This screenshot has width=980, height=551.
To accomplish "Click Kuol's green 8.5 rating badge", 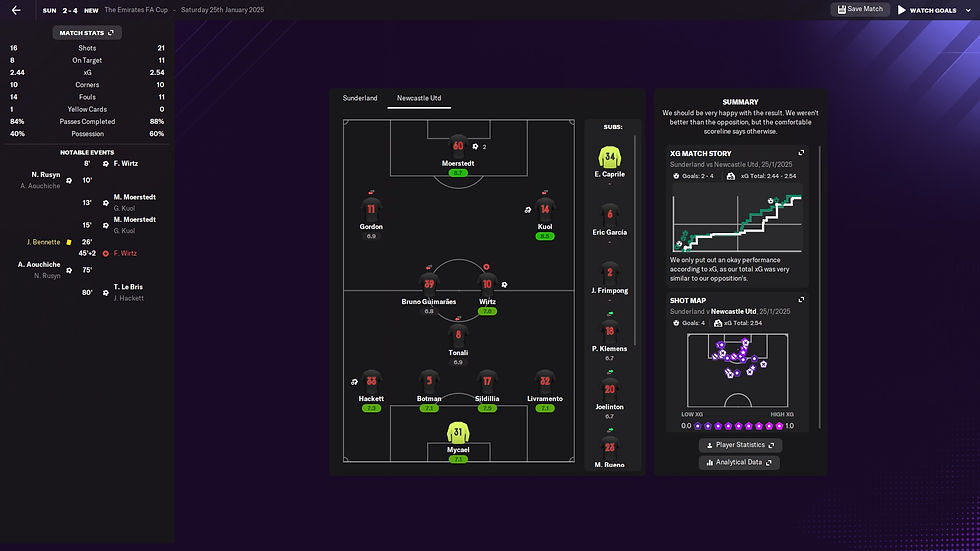I will pos(545,236).
